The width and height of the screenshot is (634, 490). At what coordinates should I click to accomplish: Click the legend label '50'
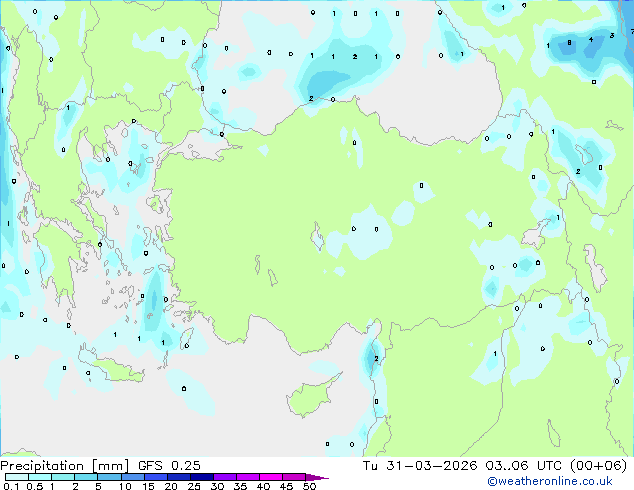(309, 486)
